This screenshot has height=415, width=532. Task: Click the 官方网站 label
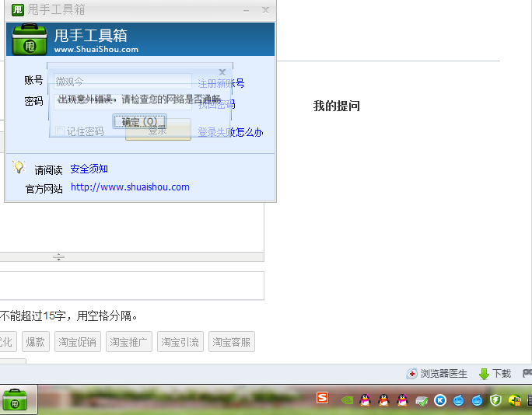(x=44, y=189)
